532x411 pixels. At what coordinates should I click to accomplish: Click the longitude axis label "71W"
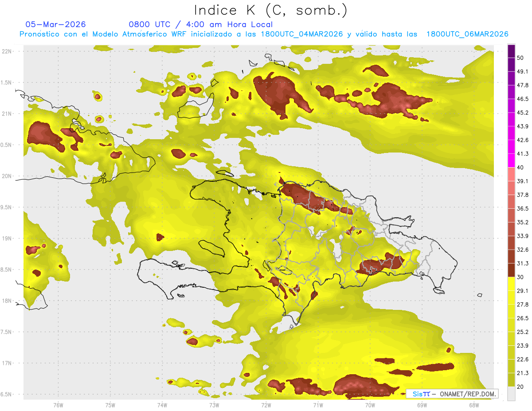click(318, 405)
